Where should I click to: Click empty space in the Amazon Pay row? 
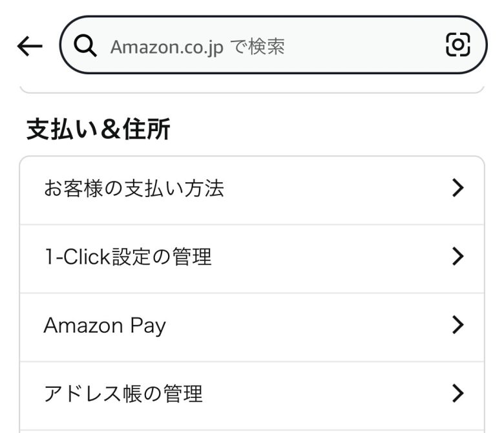click(x=310, y=326)
